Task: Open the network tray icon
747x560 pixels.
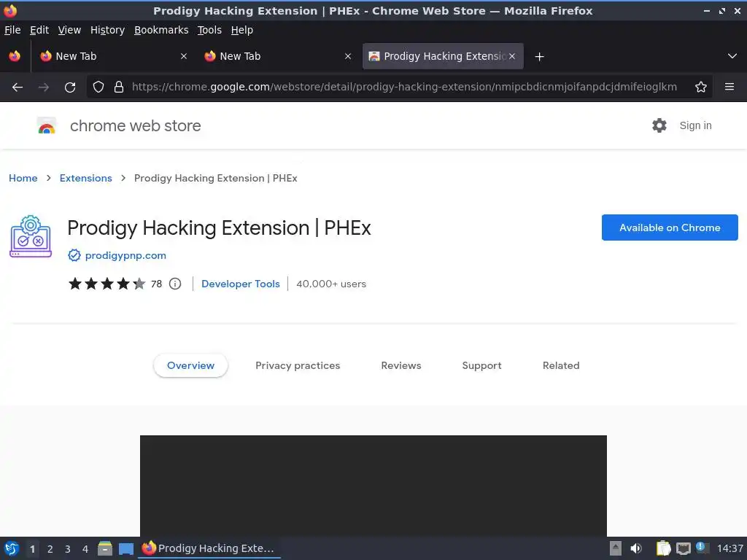Action: click(x=683, y=548)
